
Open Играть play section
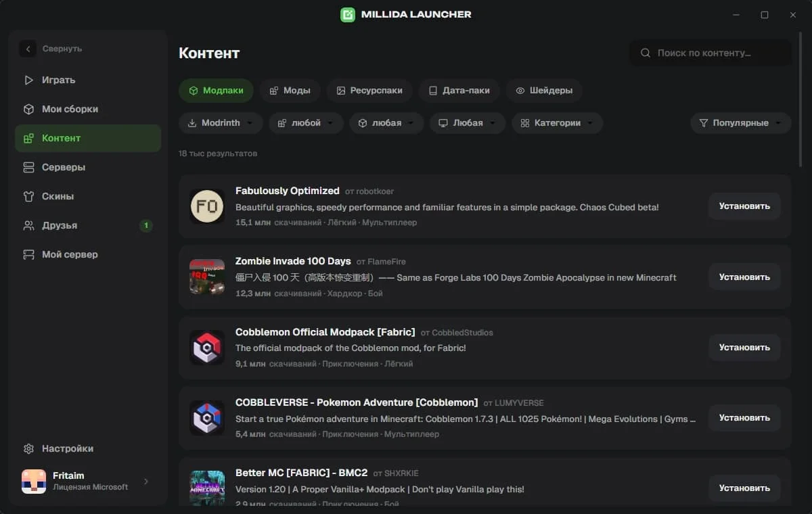tap(88, 80)
